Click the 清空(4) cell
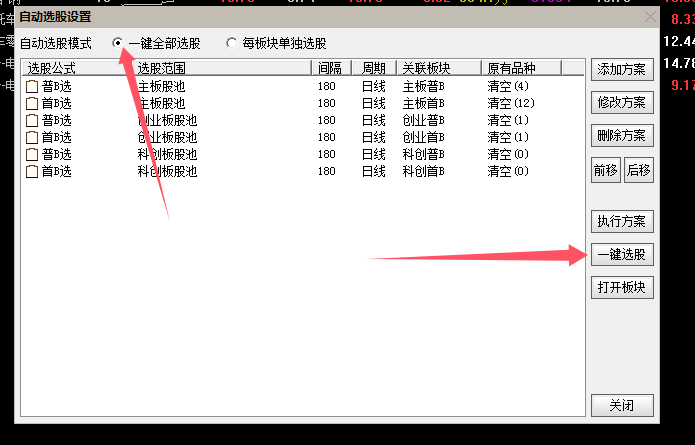The image size is (695, 445). 508,86
